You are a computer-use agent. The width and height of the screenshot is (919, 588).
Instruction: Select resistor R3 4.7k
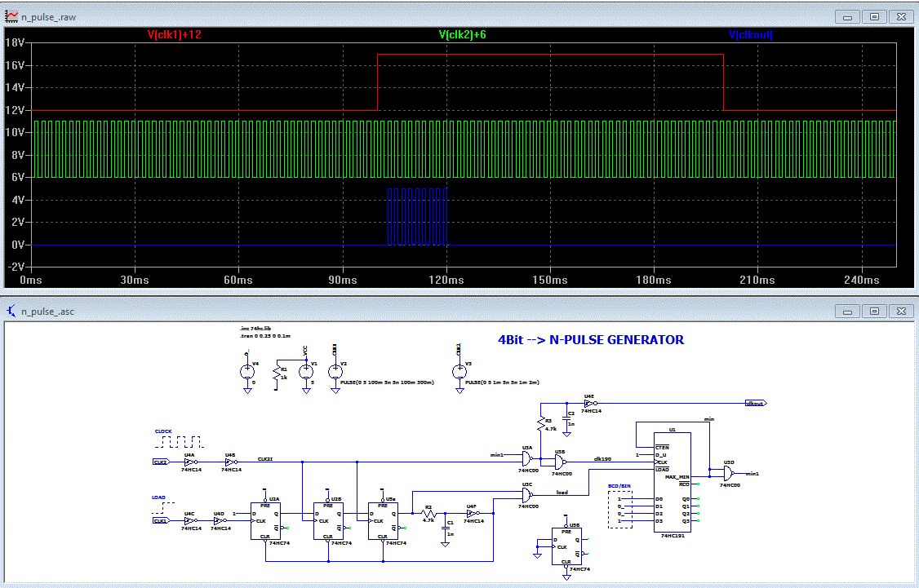coord(542,425)
